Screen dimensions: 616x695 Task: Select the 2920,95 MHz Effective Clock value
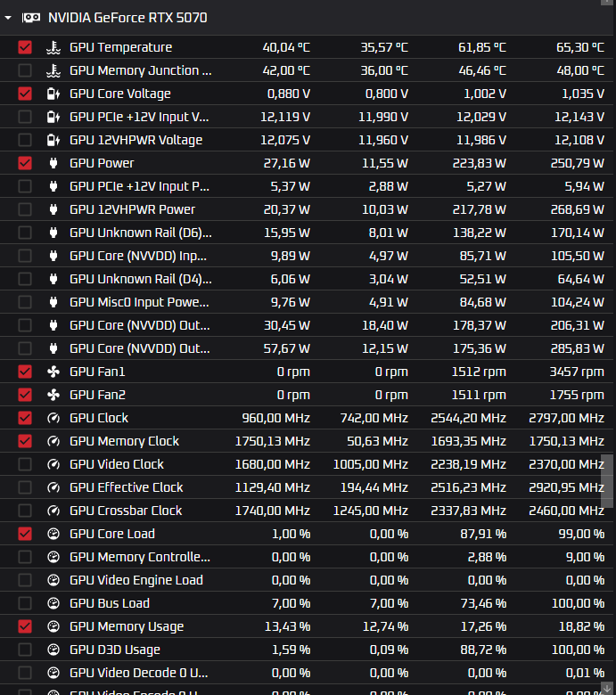(x=566, y=487)
